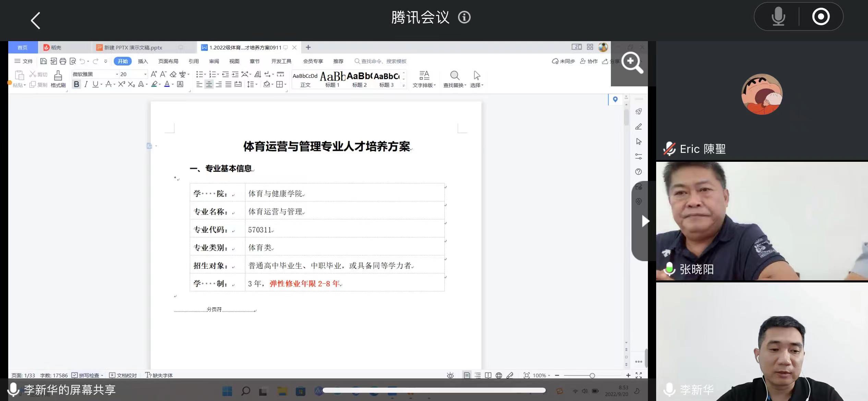Image resolution: width=868 pixels, height=401 pixels.
Task: Click the zoom slider handle
Action: (x=592, y=376)
